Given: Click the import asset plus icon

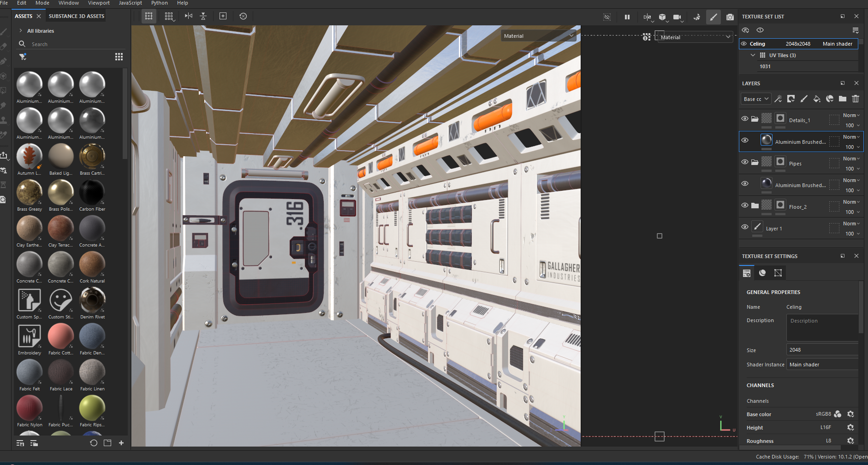Looking at the screenshot, I should point(121,443).
